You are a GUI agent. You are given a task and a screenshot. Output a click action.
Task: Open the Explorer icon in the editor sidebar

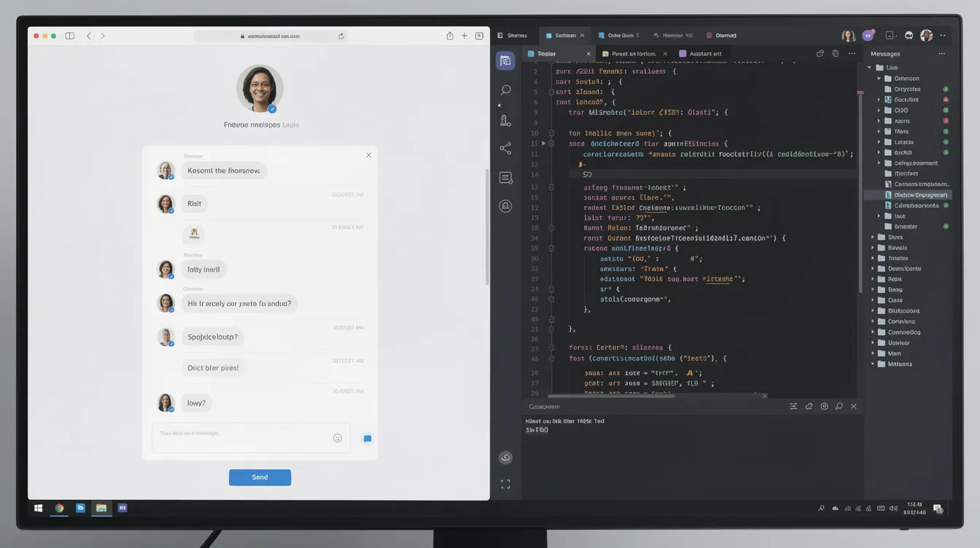click(x=505, y=61)
